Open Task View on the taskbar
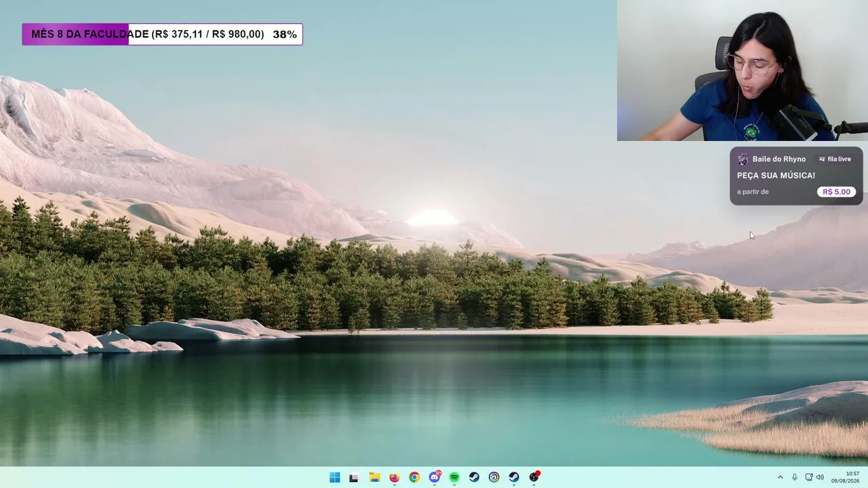Image resolution: width=868 pixels, height=488 pixels. pos(353,477)
